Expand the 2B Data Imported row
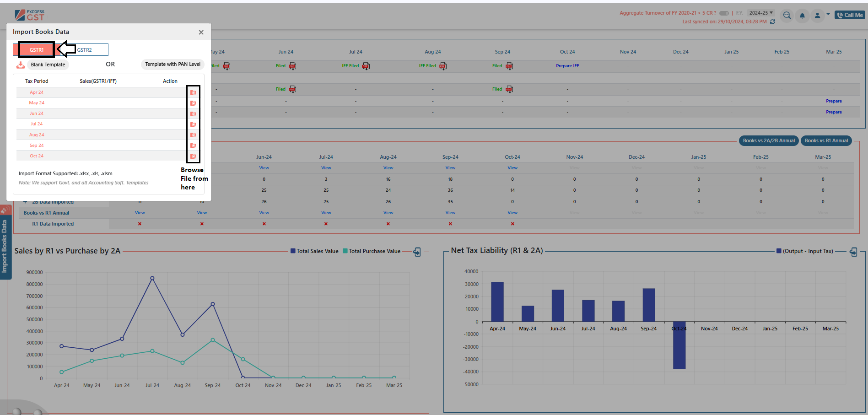Image resolution: width=868 pixels, height=415 pixels. 25,202
